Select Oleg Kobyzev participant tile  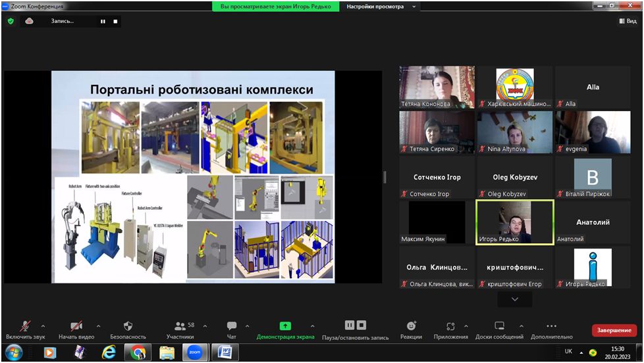pyautogui.click(x=515, y=177)
